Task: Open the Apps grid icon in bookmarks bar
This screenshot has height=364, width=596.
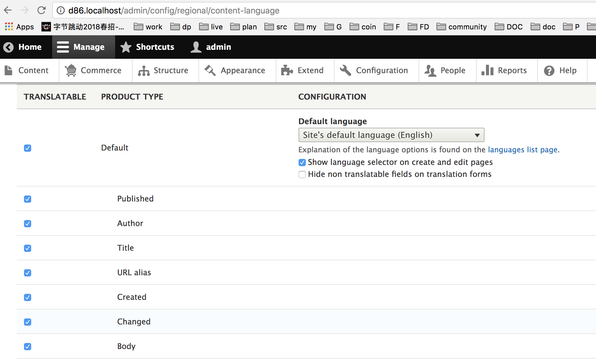Action: click(x=9, y=27)
